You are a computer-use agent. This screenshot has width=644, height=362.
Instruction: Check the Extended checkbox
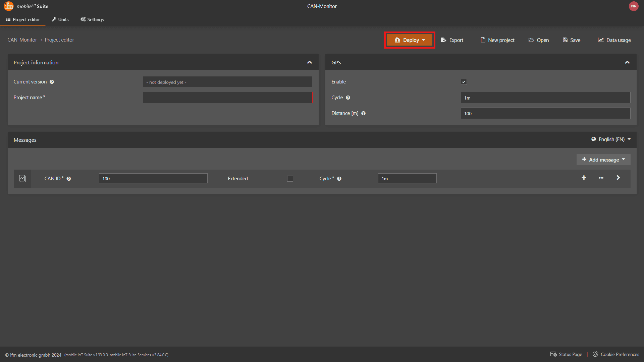290,179
